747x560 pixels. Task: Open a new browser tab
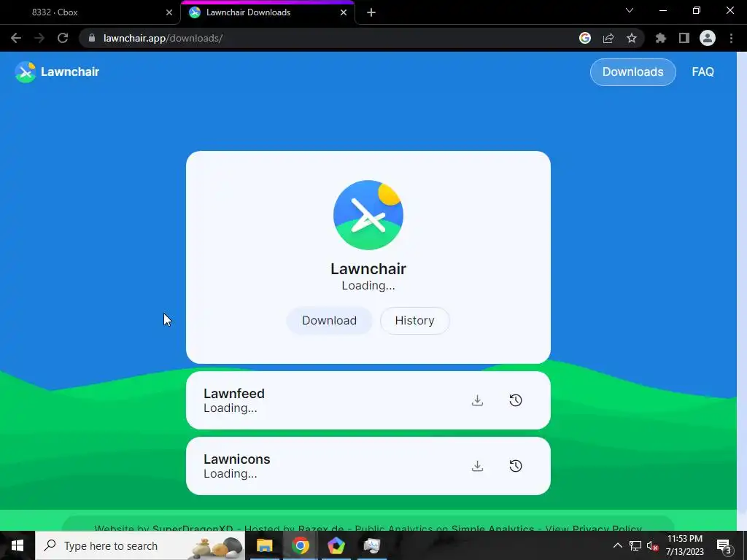(x=371, y=12)
